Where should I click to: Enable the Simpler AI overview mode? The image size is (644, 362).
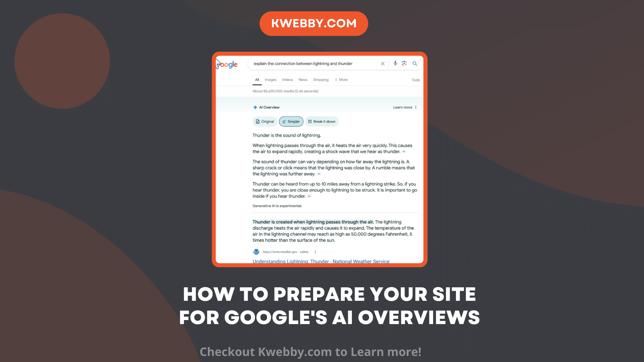pos(290,121)
